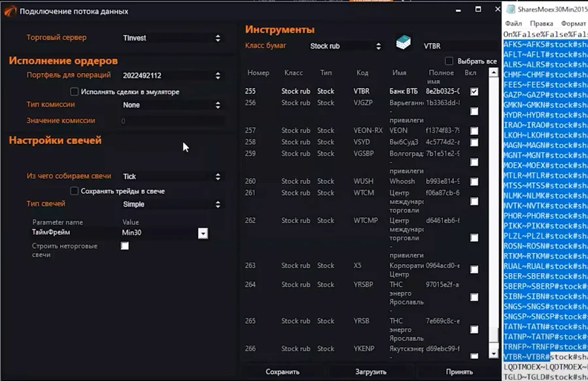Open 'Формат' menu in Notepad window
588x381 pixels.
(574, 24)
